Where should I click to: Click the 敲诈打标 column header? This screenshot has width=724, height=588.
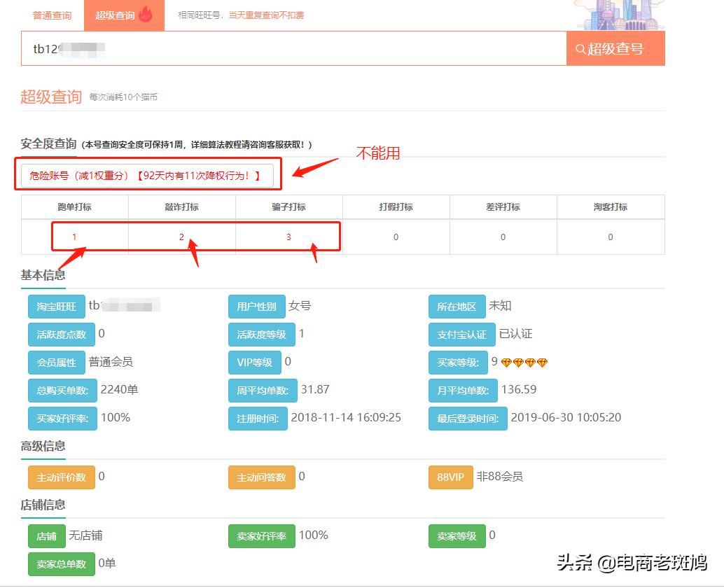[x=182, y=206]
